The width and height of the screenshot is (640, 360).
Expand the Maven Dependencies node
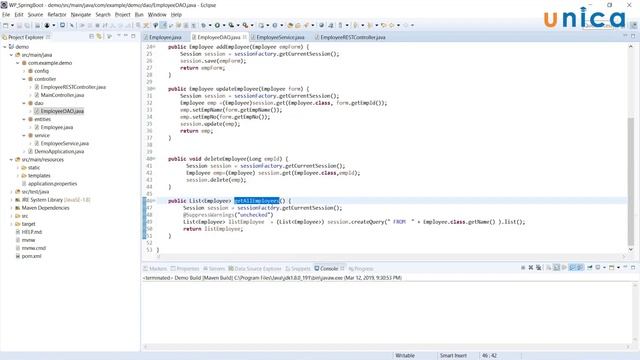(11, 208)
